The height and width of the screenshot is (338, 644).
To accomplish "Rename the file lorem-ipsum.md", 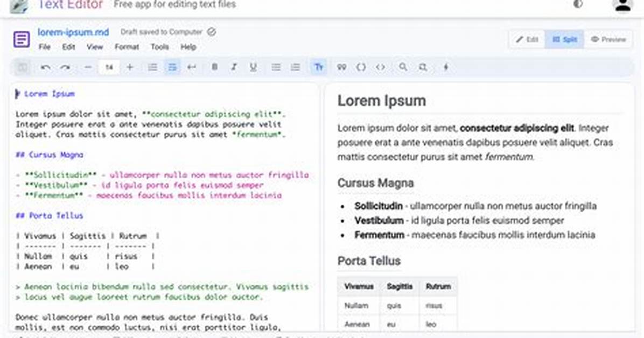I will (73, 32).
